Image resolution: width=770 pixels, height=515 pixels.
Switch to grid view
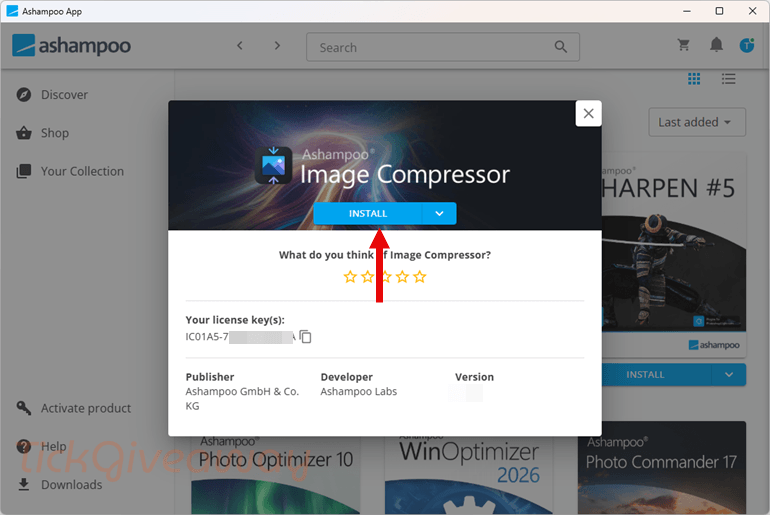[x=694, y=79]
